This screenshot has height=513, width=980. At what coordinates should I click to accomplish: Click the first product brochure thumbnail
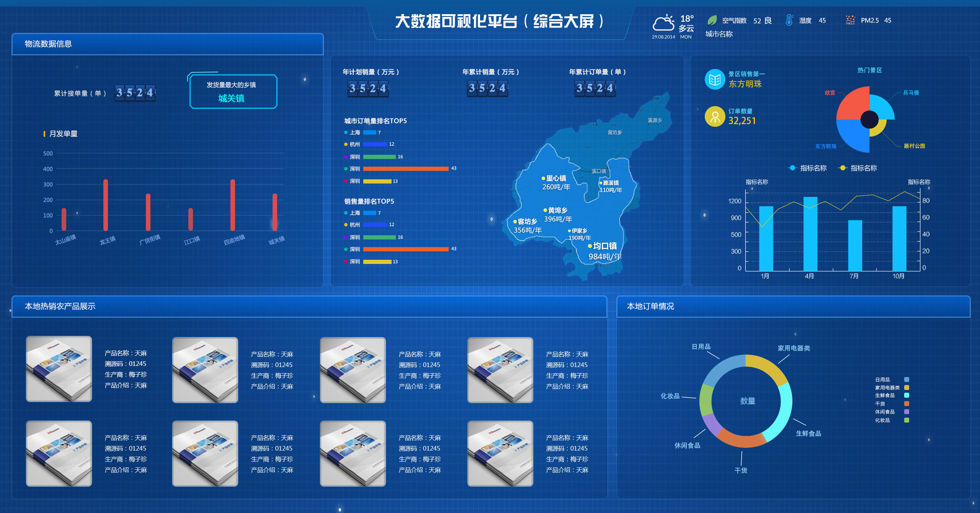click(x=59, y=369)
